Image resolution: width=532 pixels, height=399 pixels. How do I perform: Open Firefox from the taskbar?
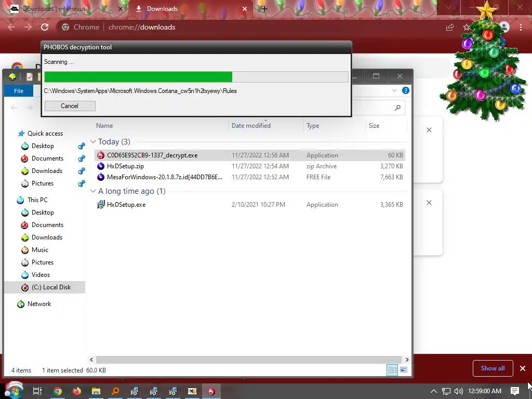pos(77,391)
